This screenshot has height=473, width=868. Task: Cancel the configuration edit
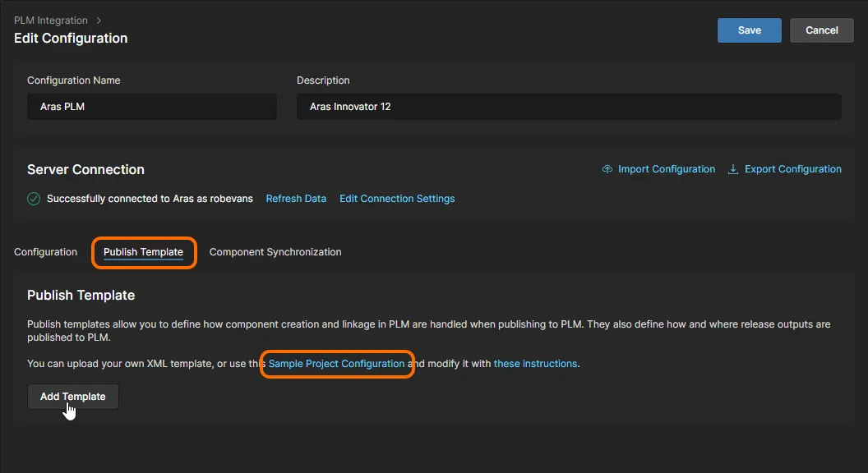point(821,30)
